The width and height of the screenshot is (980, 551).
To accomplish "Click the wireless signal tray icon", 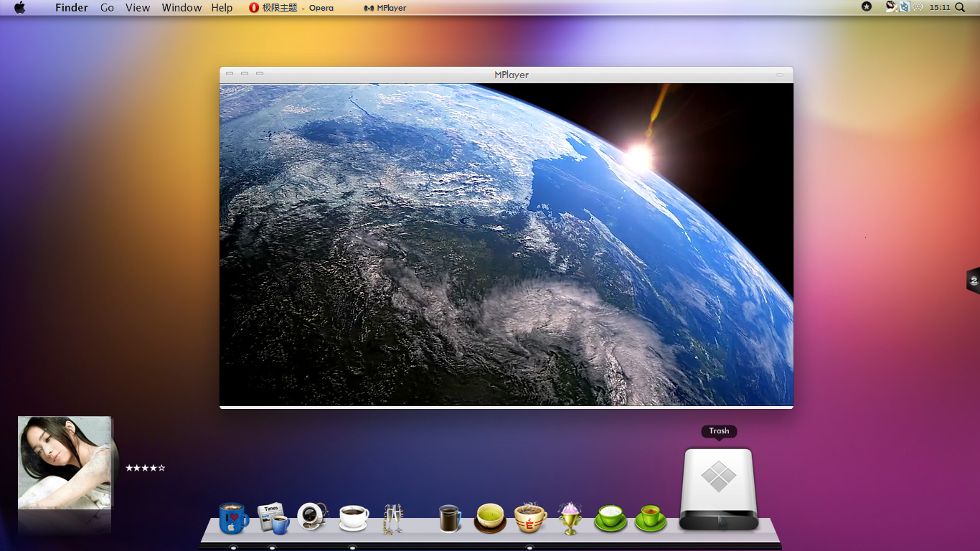I will pos(918,7).
